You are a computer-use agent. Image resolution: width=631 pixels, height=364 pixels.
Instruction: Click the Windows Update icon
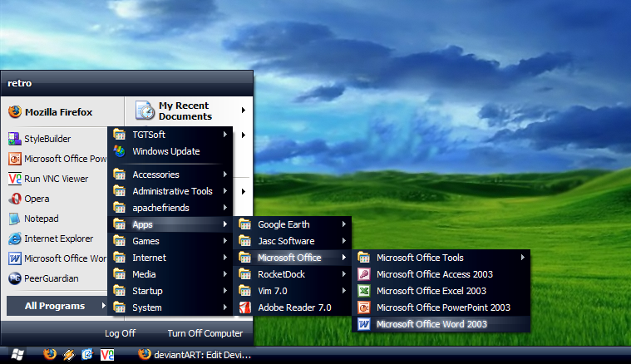coord(120,151)
